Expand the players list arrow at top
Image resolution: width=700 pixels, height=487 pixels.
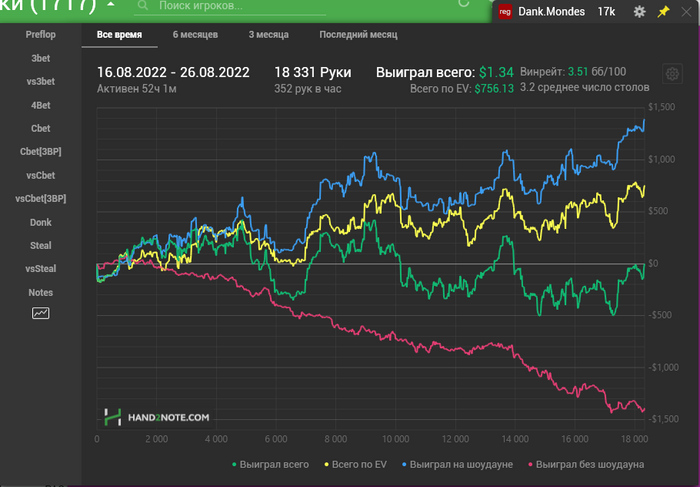coord(111,4)
